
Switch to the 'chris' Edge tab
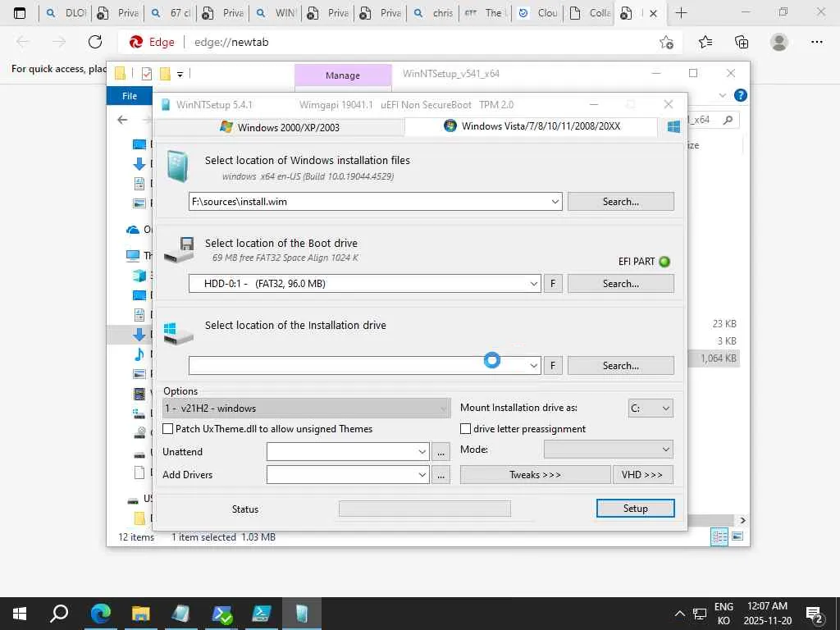pyautogui.click(x=433, y=13)
